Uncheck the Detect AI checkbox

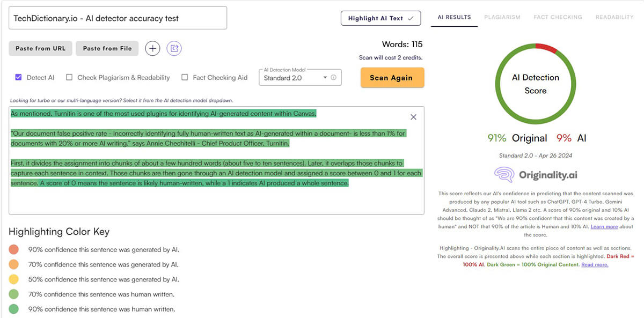18,77
